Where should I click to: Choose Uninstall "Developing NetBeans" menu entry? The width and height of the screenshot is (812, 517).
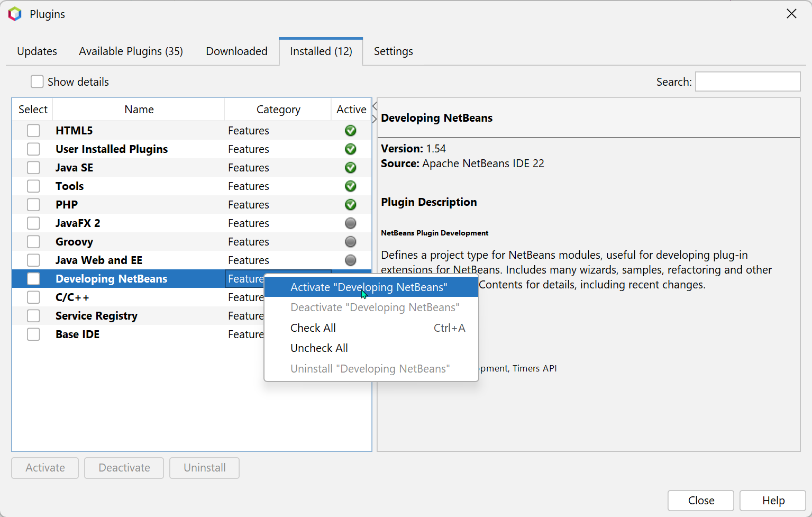[x=371, y=369]
